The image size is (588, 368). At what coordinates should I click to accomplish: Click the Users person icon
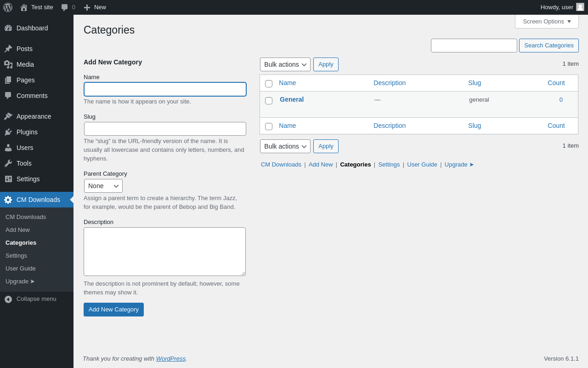(x=8, y=148)
